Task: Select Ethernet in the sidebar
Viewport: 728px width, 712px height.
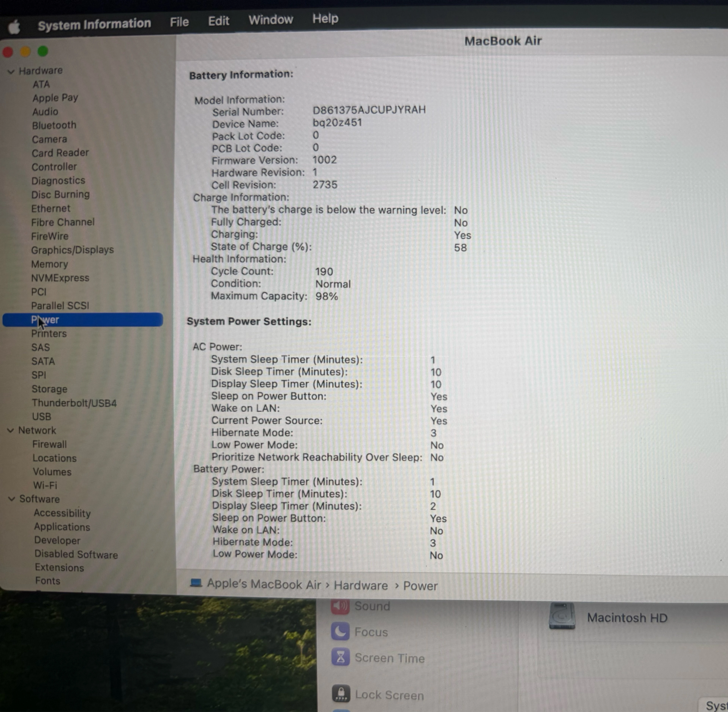Action: (51, 208)
